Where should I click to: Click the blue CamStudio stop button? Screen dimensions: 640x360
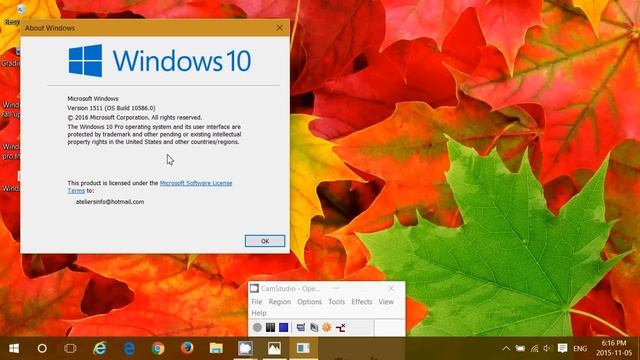click(x=284, y=327)
